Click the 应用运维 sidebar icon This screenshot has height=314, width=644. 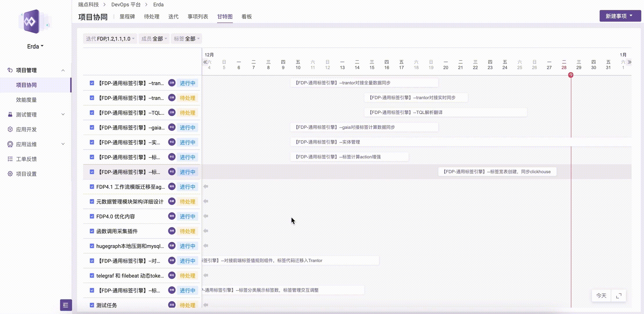click(10, 144)
